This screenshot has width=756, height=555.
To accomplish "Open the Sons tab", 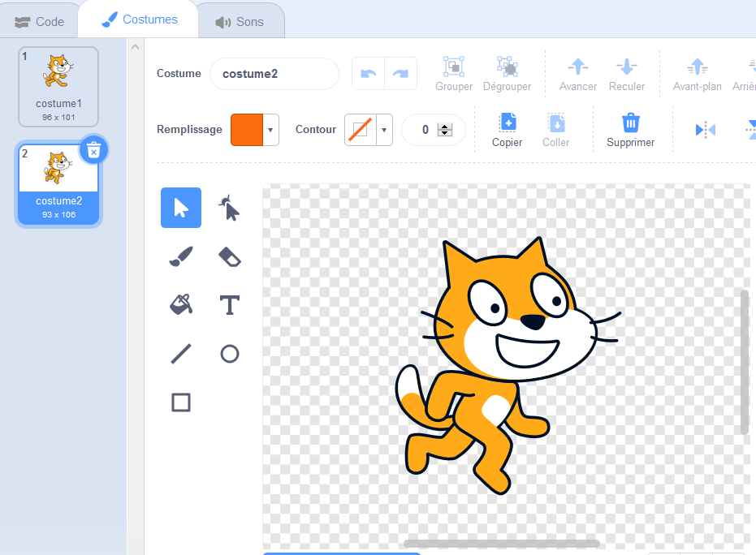I will [240, 22].
